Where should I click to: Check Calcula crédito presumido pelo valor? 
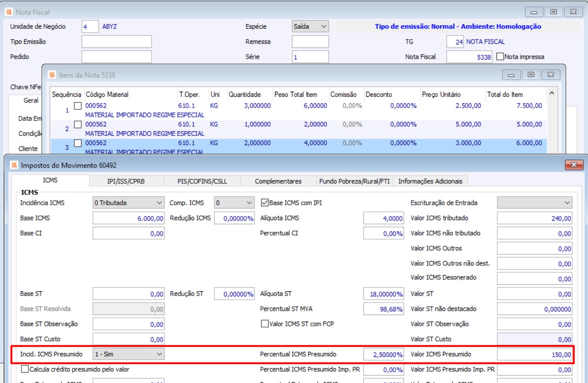coord(25,370)
